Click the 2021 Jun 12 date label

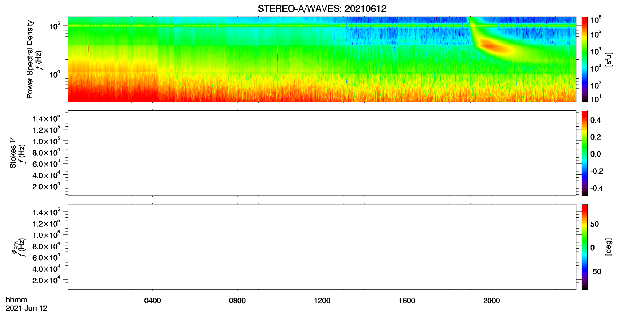(x=26, y=308)
